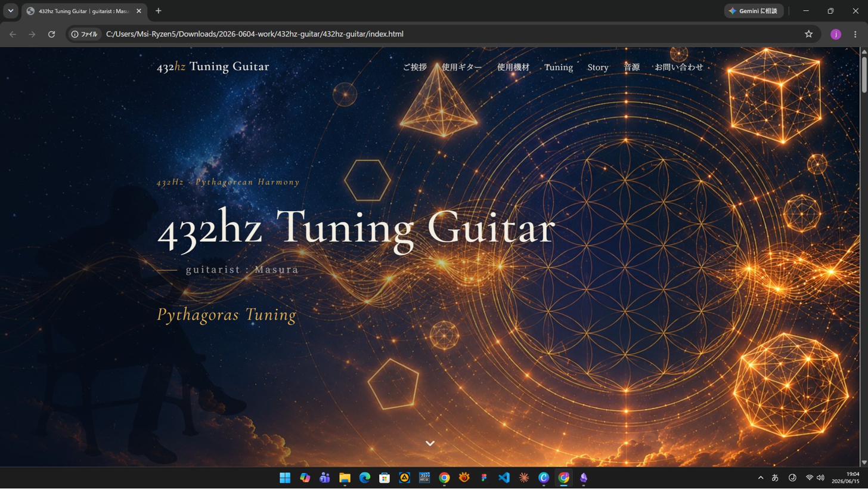Open the 使用機材 nav item
This screenshot has height=501, width=868.
(x=513, y=67)
